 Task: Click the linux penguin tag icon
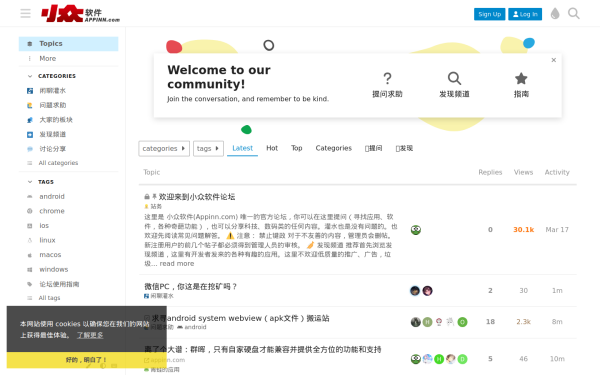[30, 240]
